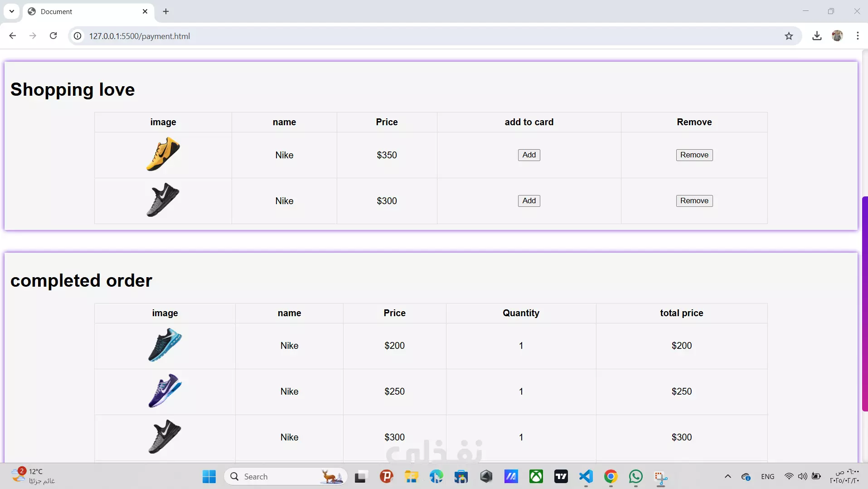Open a new browser tab
868x489 pixels.
tap(166, 11)
